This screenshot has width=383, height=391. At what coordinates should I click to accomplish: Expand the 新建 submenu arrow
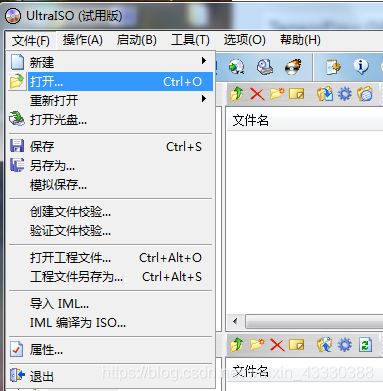[x=204, y=61]
